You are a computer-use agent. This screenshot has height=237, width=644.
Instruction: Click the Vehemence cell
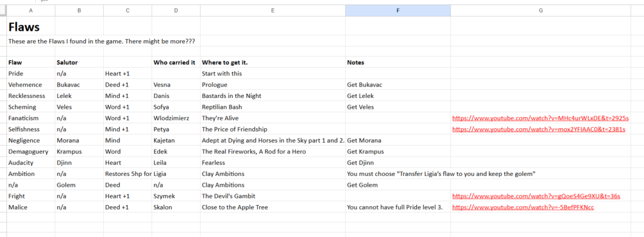31,85
